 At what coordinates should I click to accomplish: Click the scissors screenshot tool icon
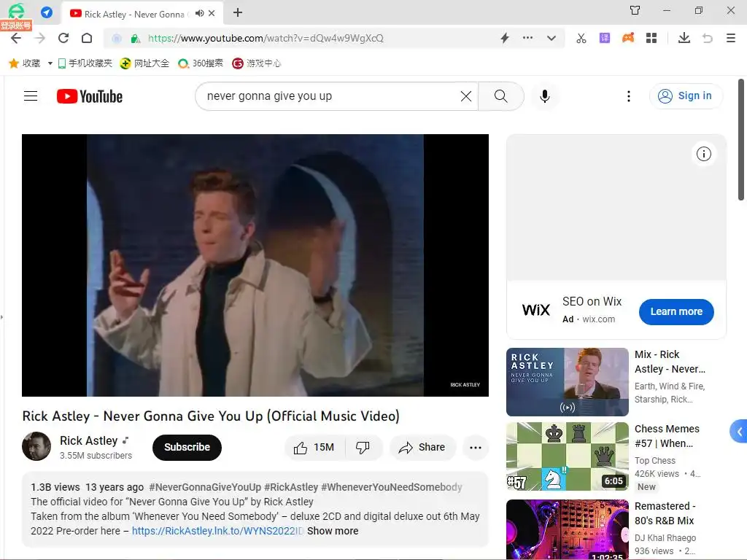pos(581,38)
